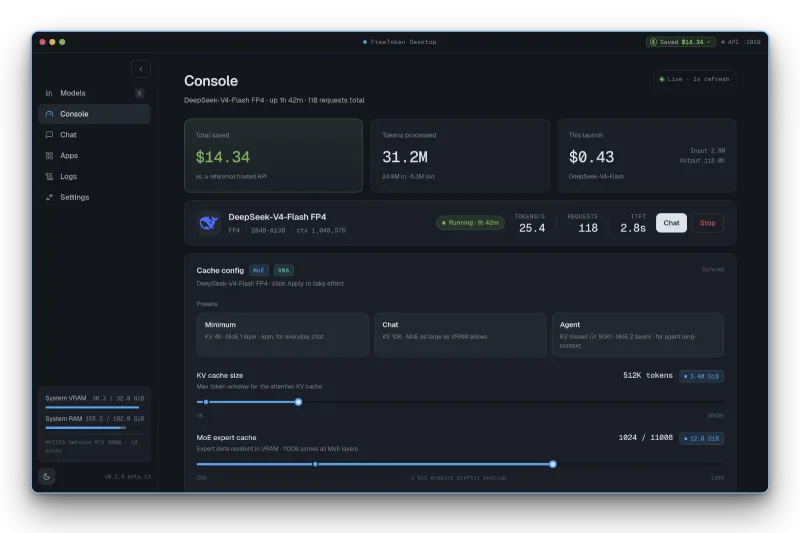Click the NVIDIA GeForce RTX GPU info text
Screen dimensions: 800x533
pos(92,446)
